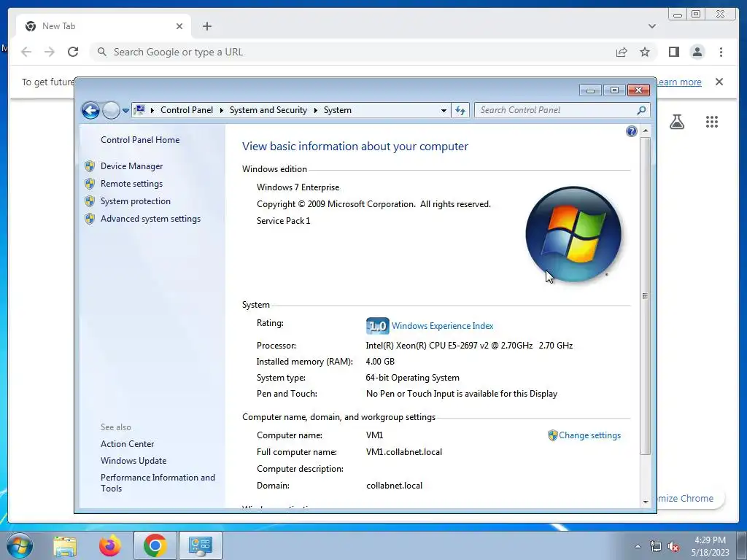Open Search Labs flask icon in Chrome
Viewport: 747px width, 560px height.
tap(677, 122)
